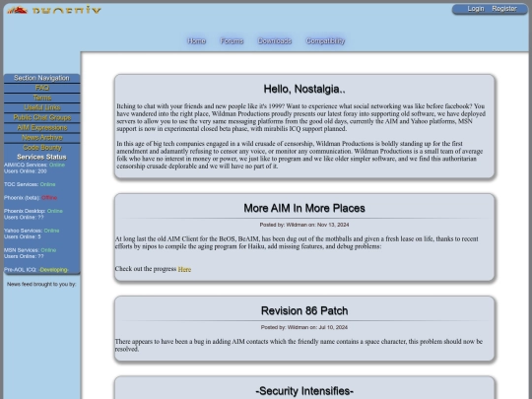The width and height of the screenshot is (532, 399).
Task: Click the 'AIM/ICQ Services: Online' status
Action: tap(34, 165)
